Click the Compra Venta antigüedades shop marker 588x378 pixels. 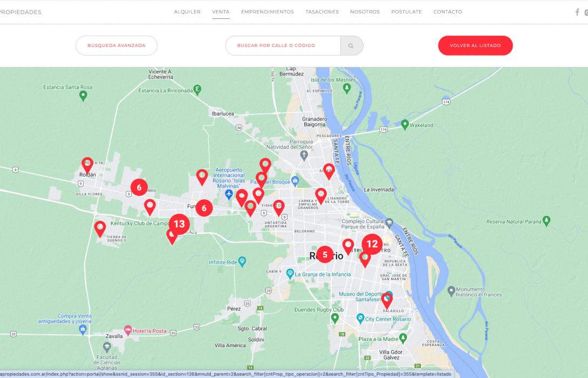click(83, 330)
